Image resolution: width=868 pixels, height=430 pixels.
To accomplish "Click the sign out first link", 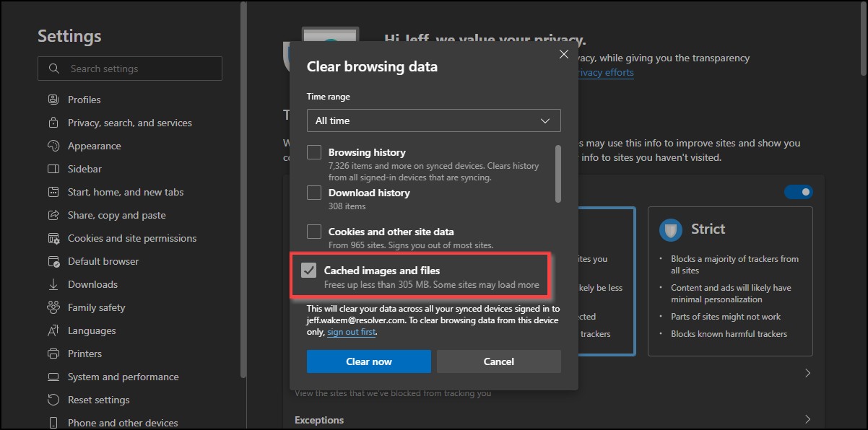I will [351, 332].
